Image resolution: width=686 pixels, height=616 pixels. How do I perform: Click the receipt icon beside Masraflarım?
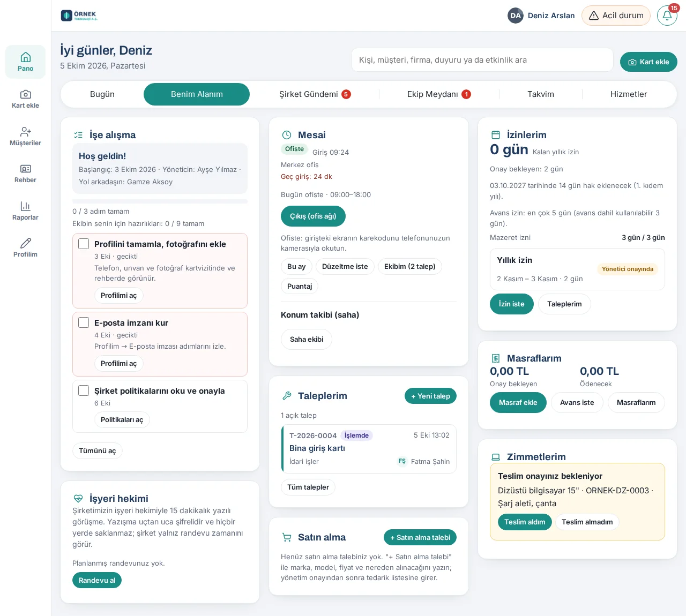pos(496,358)
